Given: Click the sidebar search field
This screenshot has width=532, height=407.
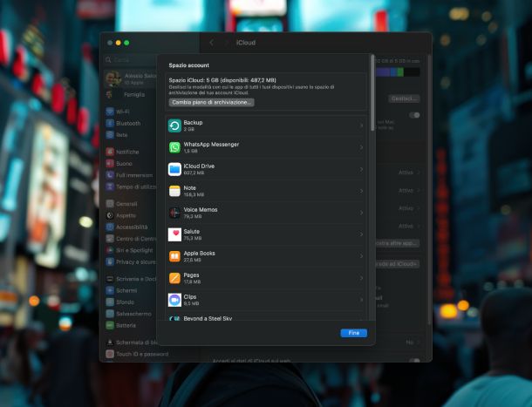Looking at the screenshot, I should click(130, 60).
